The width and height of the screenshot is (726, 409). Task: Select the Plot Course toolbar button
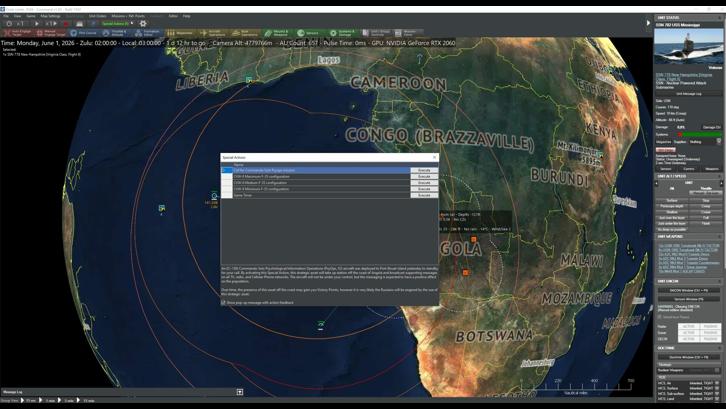pos(83,33)
